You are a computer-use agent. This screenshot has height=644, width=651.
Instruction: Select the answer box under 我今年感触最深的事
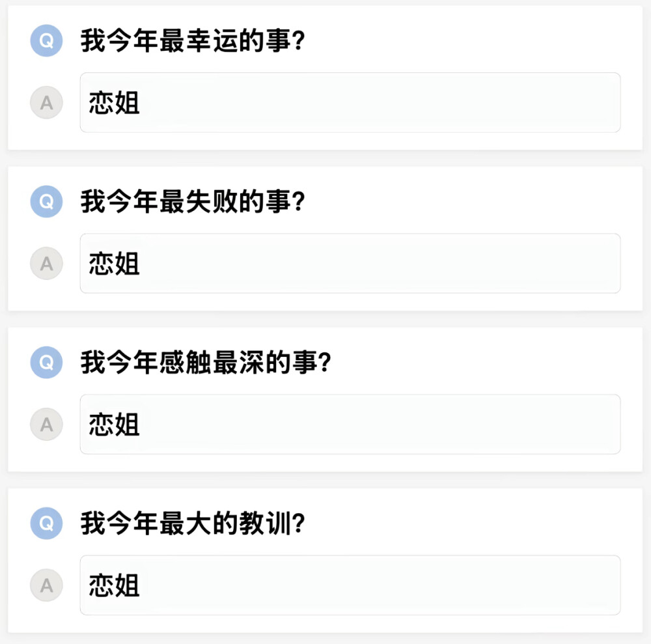[350, 424]
